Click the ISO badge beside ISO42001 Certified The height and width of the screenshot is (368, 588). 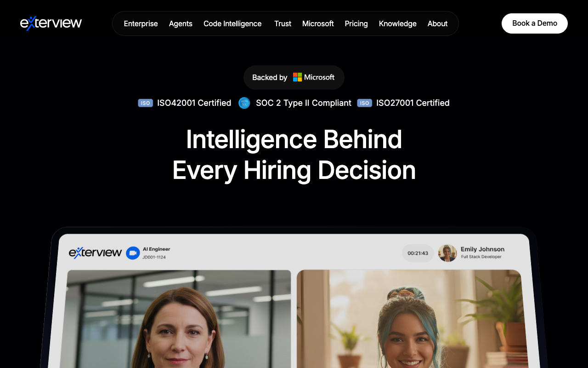tap(145, 103)
